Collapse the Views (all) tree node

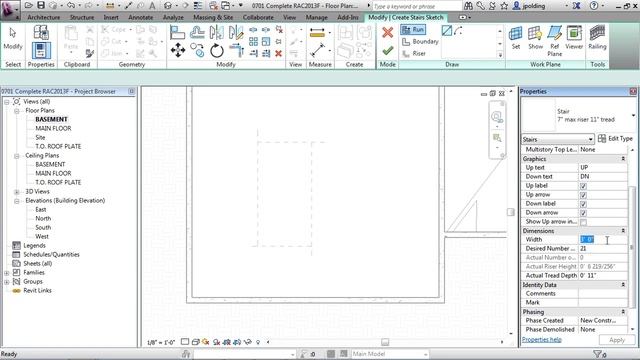[7, 102]
